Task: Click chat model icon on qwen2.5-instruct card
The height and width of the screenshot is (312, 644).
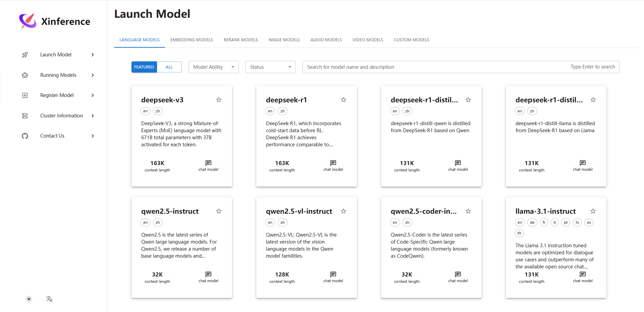Action: click(208, 274)
